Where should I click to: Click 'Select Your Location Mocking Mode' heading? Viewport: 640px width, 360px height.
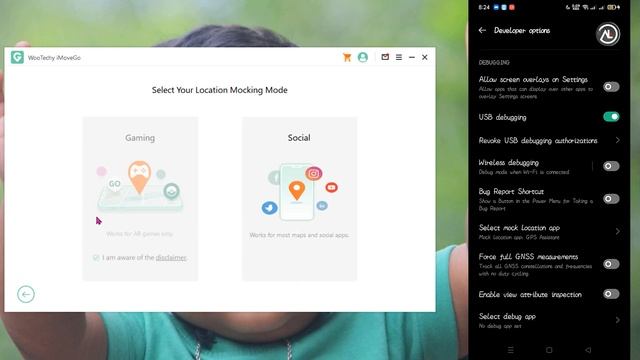coord(220,90)
